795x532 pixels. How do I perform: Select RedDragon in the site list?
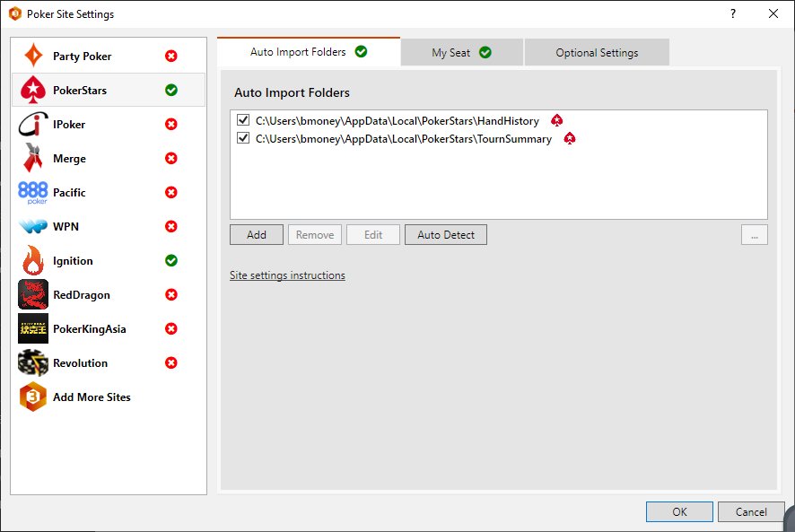pyautogui.click(x=108, y=294)
